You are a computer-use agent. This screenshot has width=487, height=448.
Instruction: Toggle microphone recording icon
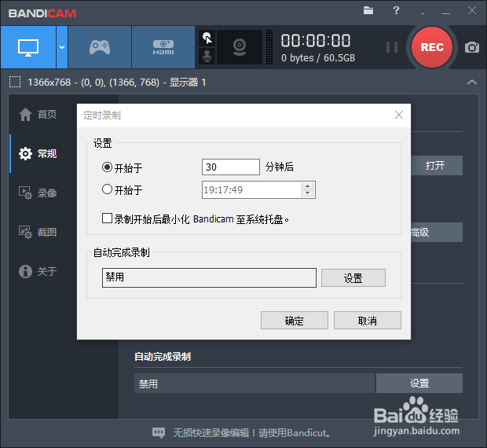[x=207, y=57]
